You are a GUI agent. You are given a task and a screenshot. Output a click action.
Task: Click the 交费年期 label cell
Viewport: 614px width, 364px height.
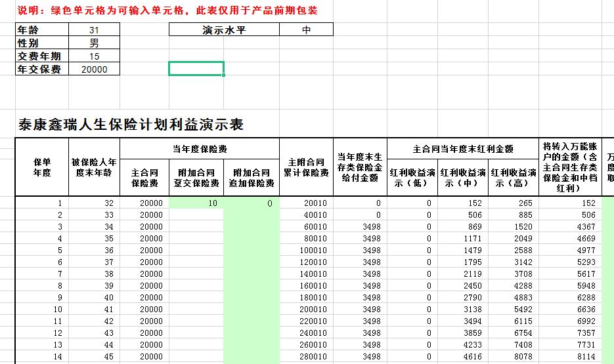click(x=42, y=56)
